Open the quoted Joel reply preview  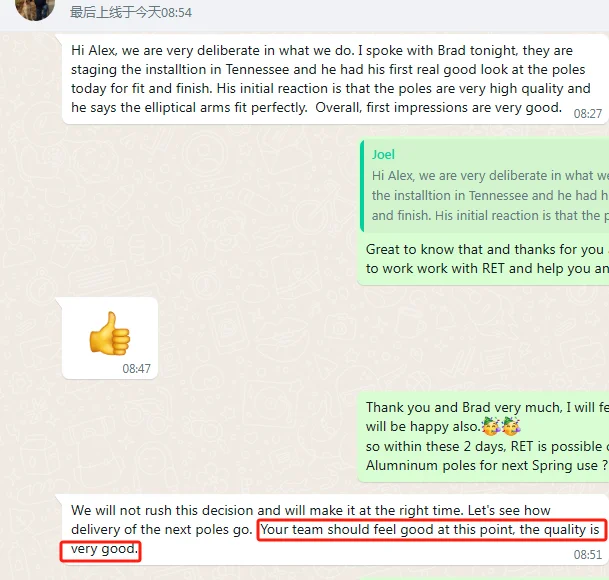pos(484,186)
